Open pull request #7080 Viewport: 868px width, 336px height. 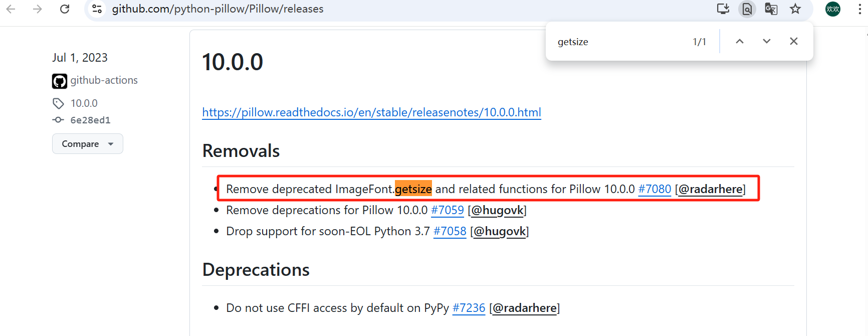point(655,189)
